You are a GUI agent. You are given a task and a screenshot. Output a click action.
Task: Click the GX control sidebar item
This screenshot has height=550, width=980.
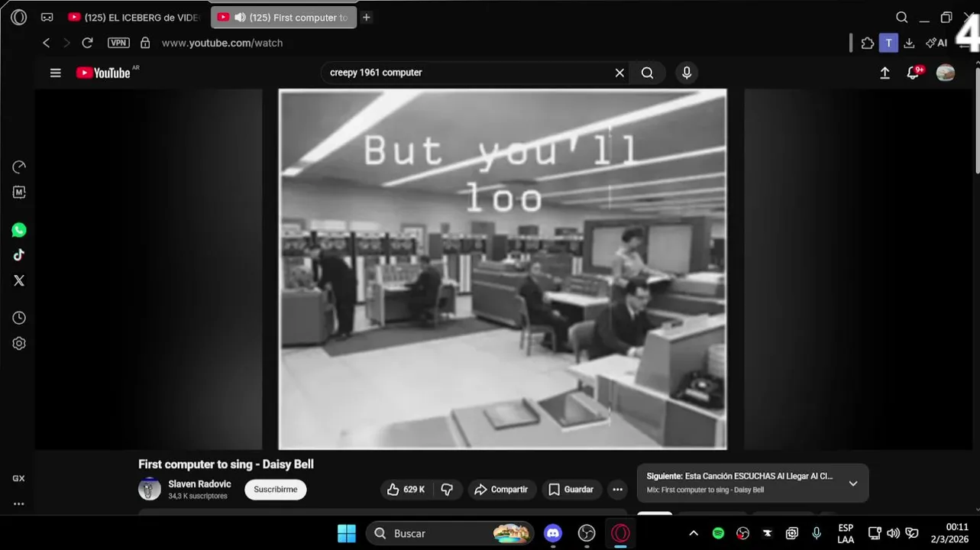(18, 478)
